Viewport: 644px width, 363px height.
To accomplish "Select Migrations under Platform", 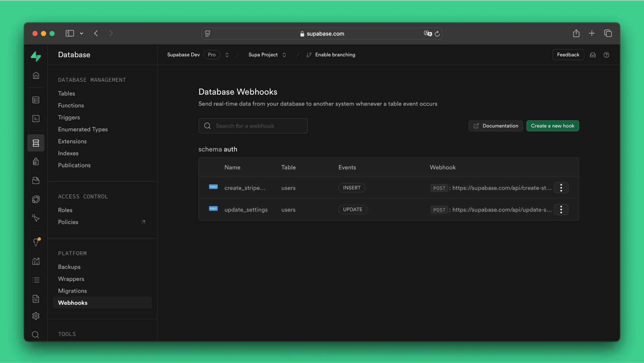I will click(72, 290).
